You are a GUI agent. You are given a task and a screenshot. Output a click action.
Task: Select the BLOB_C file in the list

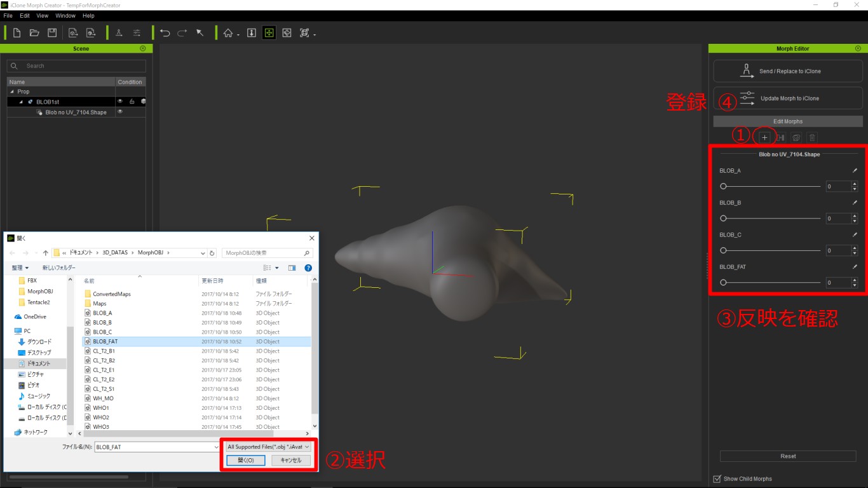click(197, 332)
